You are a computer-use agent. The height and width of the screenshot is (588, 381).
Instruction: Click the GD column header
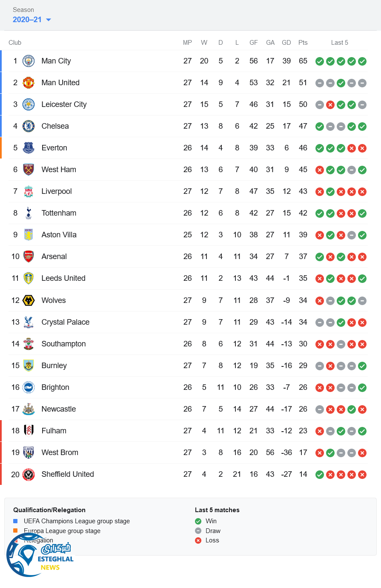point(286,43)
